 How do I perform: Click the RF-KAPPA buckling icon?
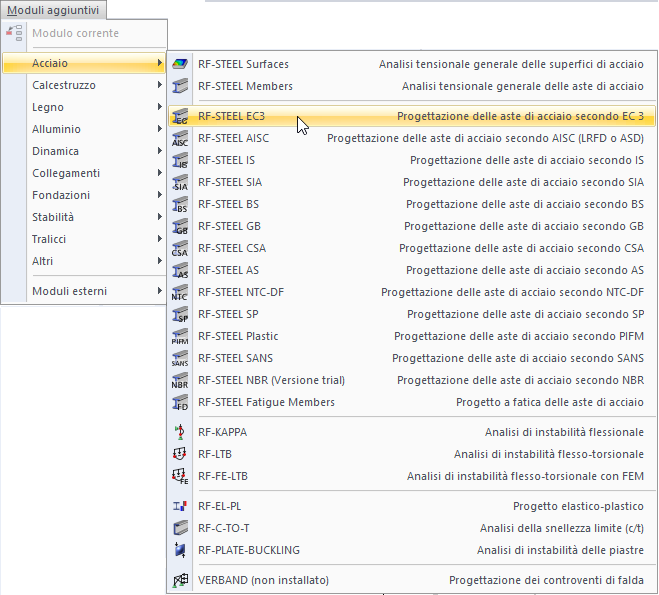point(180,432)
